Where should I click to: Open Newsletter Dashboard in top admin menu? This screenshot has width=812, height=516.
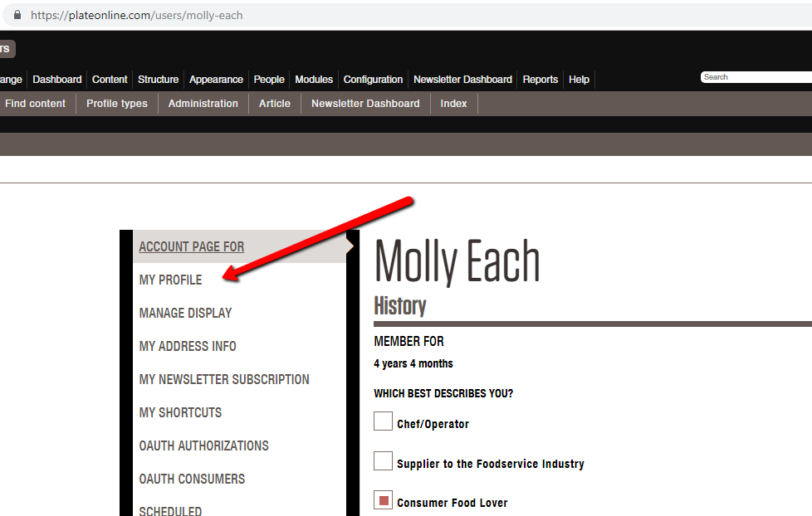coord(462,80)
